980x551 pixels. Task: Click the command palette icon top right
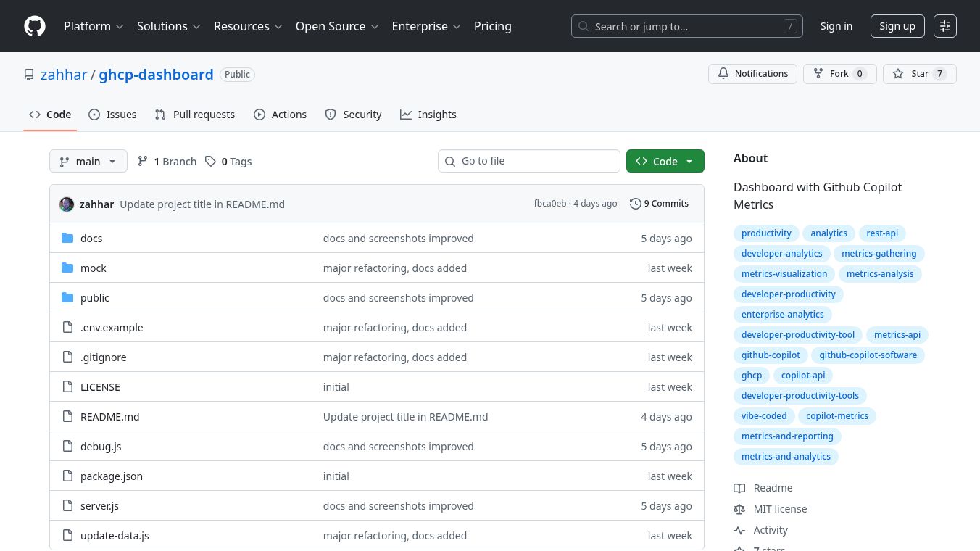pyautogui.click(x=945, y=26)
